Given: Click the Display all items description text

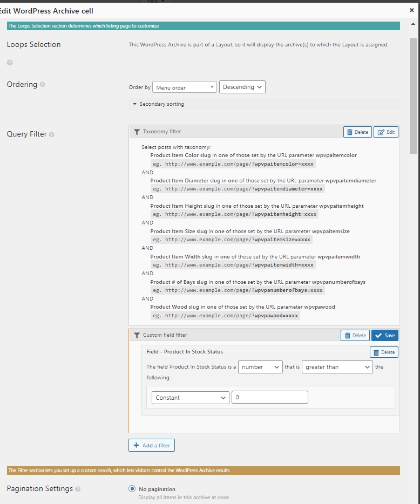Looking at the screenshot, I should (184, 497).
